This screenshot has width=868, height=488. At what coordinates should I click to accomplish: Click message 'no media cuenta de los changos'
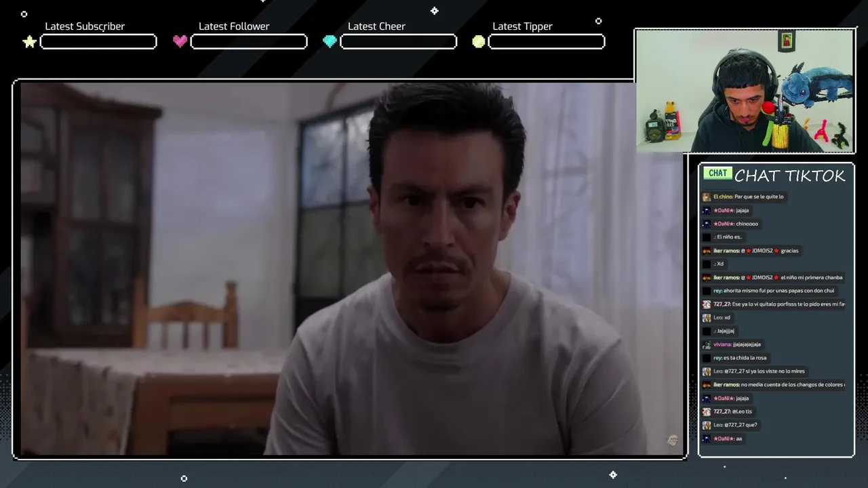[793, 384]
